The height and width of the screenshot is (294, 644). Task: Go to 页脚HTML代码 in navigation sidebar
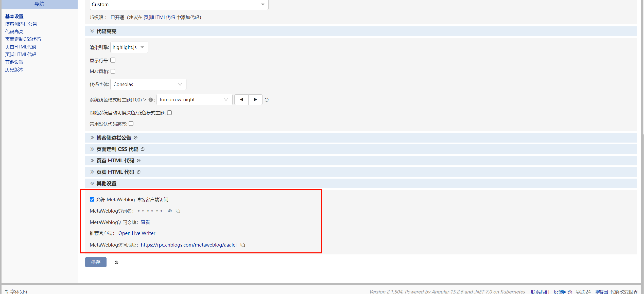pos(21,54)
